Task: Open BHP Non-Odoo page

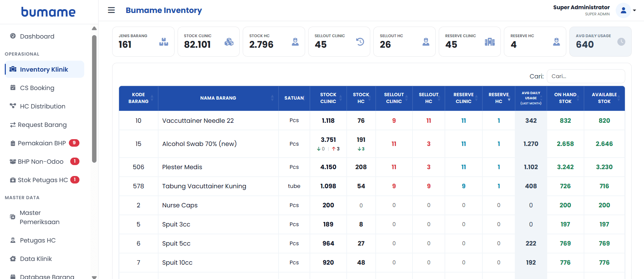Action: (44, 162)
